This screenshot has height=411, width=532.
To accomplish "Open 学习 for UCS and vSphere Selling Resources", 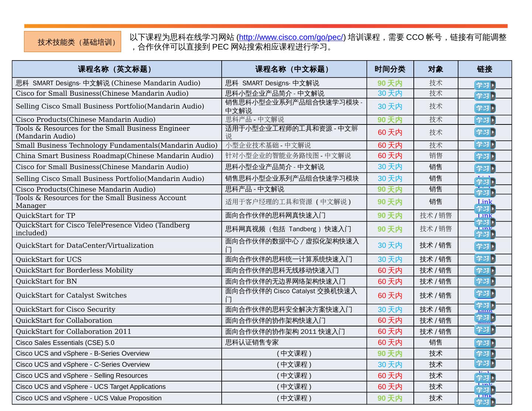I will tap(485, 378).
